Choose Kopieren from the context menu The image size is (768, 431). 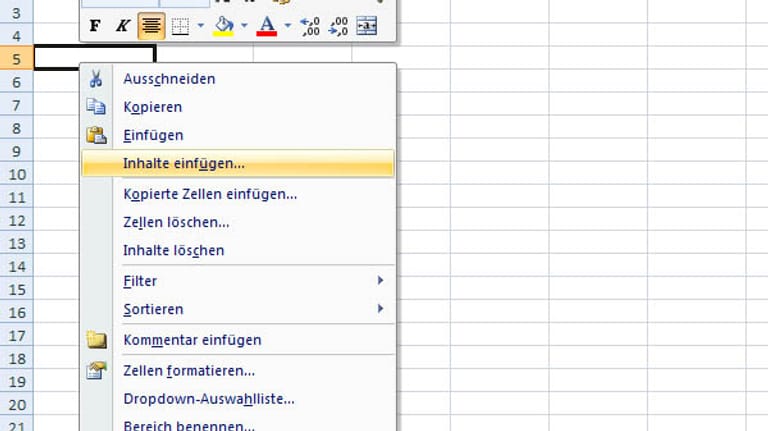[238, 107]
